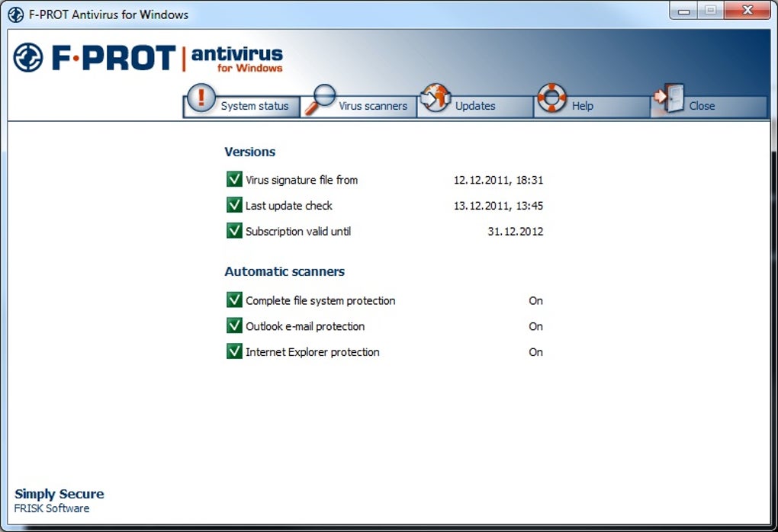Click the 'Internet Explorer protection' label

coord(313,352)
